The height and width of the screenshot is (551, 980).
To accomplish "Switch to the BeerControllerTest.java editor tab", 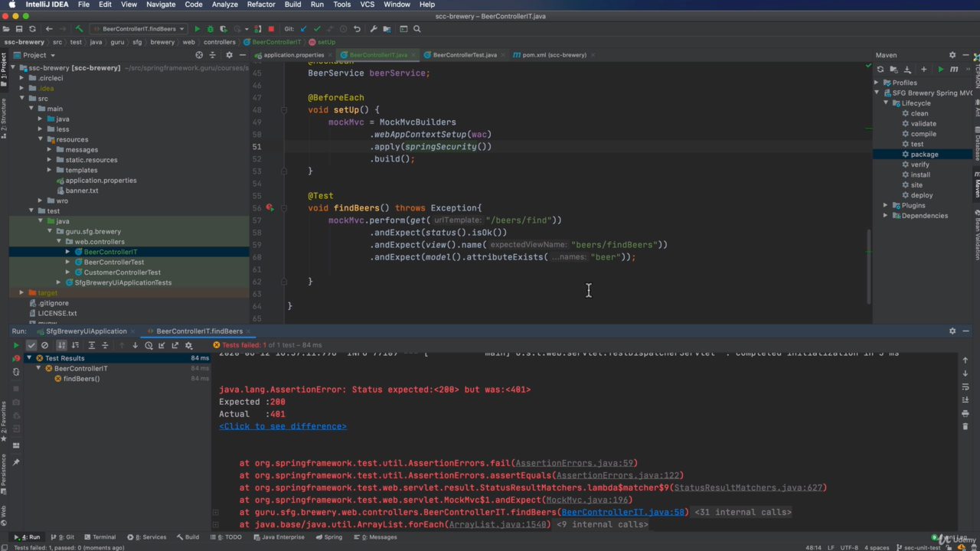I will coord(464,55).
